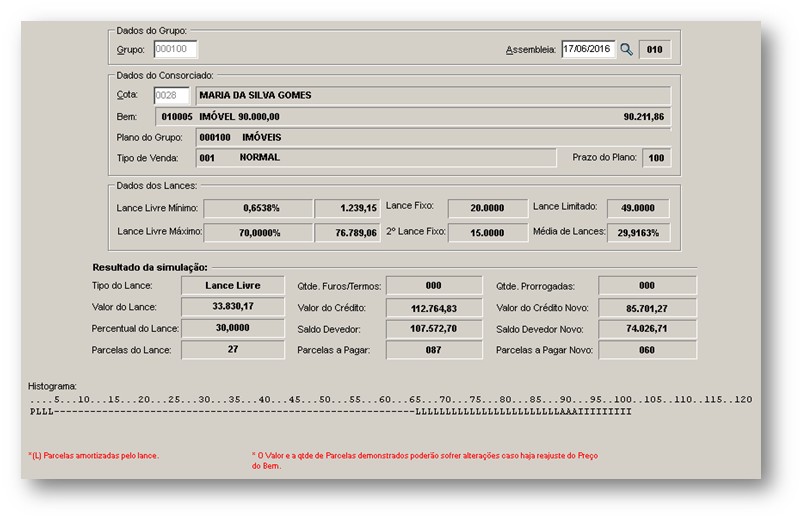The image size is (803, 521).
Task: Click Lance Livre Máximo percentage 70,0000%
Action: (258, 233)
